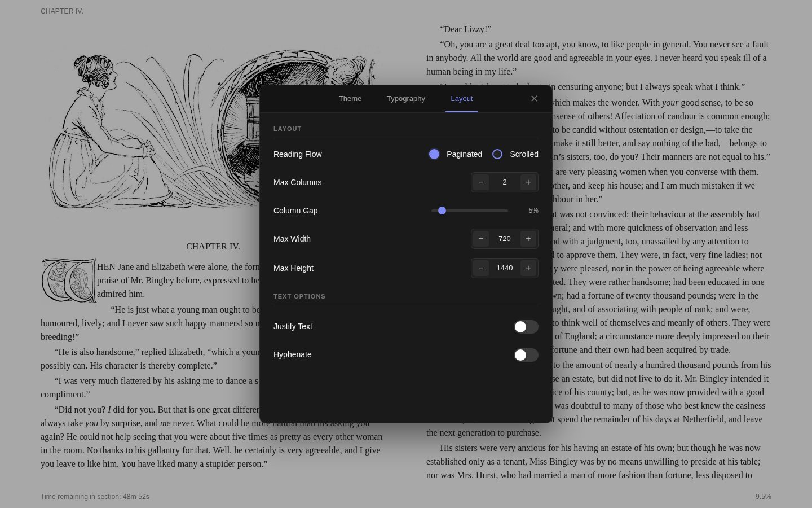The image size is (812, 508).
Task: Close the settings dialog
Action: 534,99
